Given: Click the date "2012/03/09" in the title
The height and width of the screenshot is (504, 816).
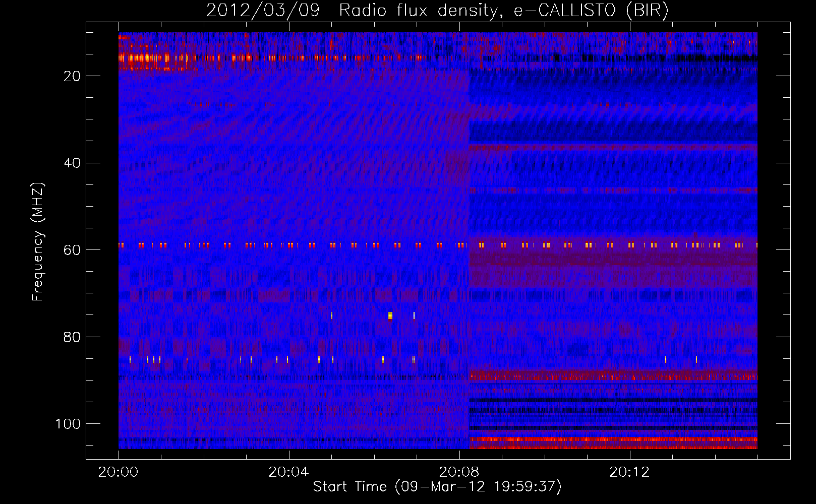Looking at the screenshot, I should 263,11.
